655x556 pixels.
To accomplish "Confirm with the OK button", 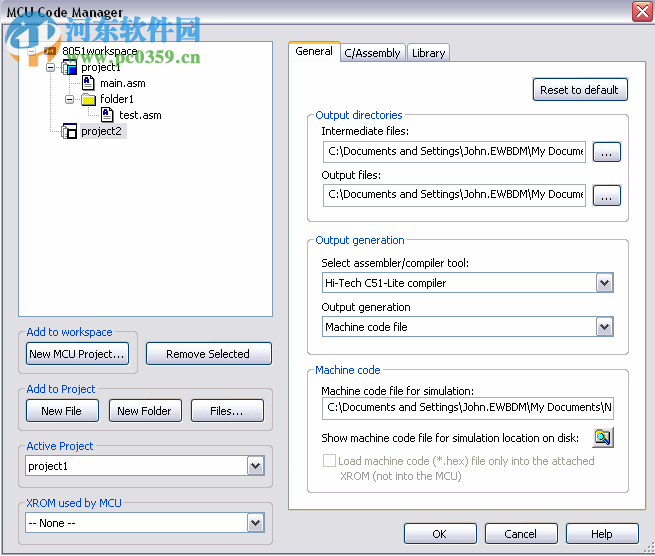I will (440, 534).
